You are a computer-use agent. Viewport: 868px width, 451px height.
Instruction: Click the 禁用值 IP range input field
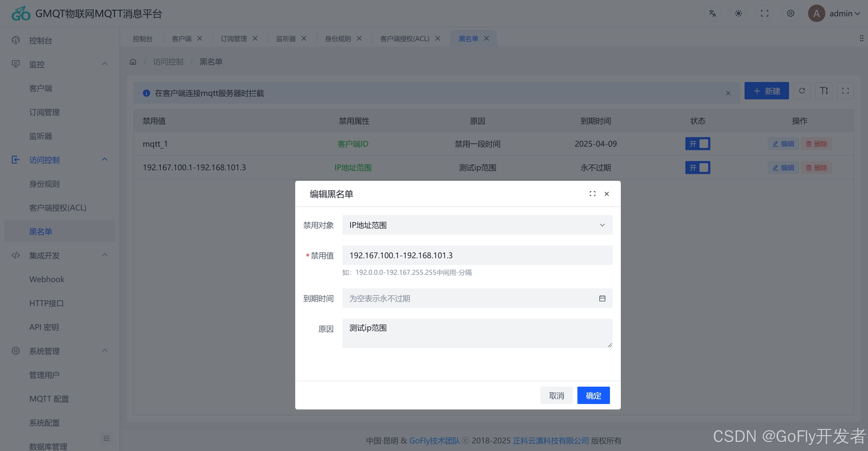(x=477, y=255)
